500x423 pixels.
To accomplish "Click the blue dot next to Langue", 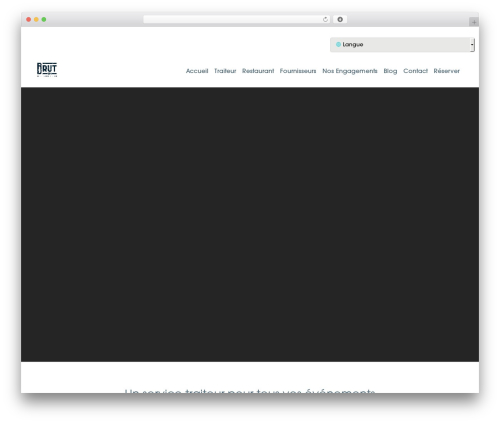I will tap(338, 44).
